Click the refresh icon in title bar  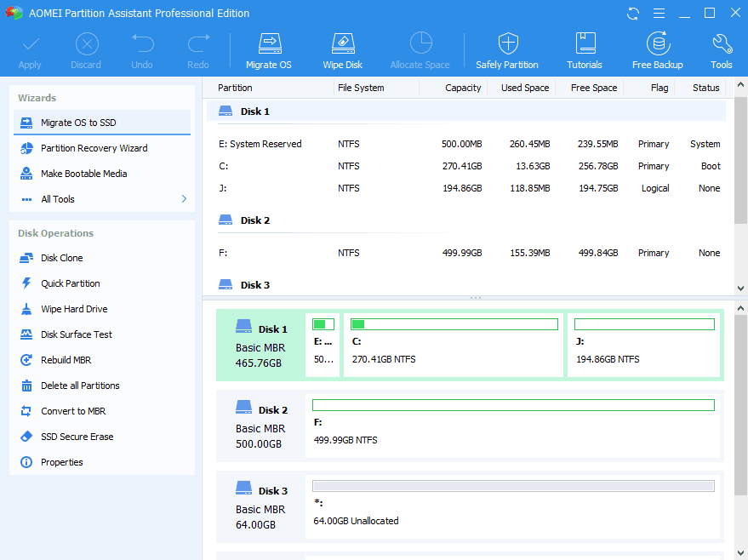click(x=633, y=13)
